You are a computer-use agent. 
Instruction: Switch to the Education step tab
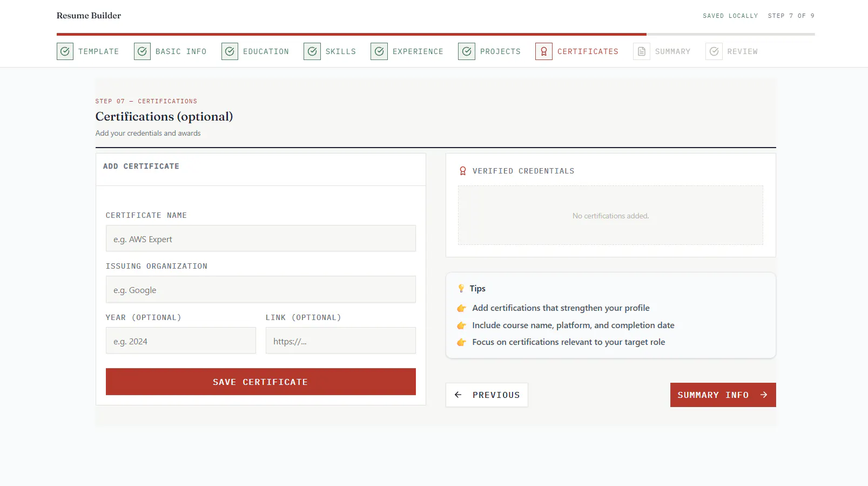pyautogui.click(x=255, y=51)
